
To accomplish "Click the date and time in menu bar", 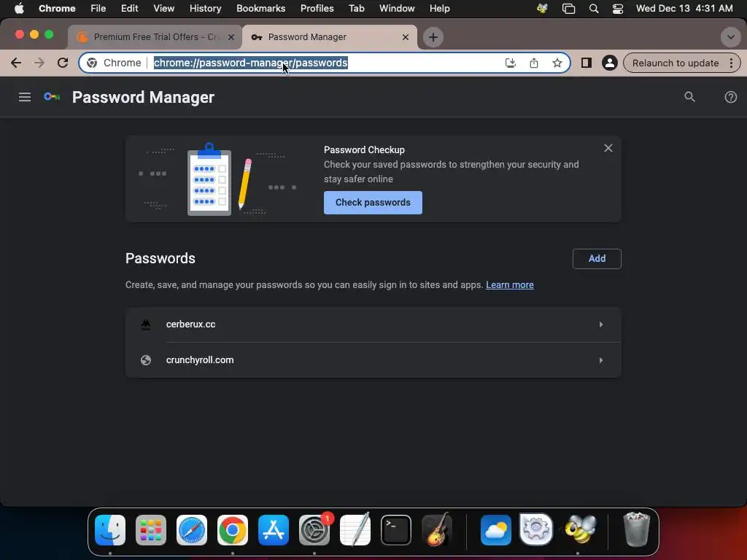I will pyautogui.click(x=684, y=8).
